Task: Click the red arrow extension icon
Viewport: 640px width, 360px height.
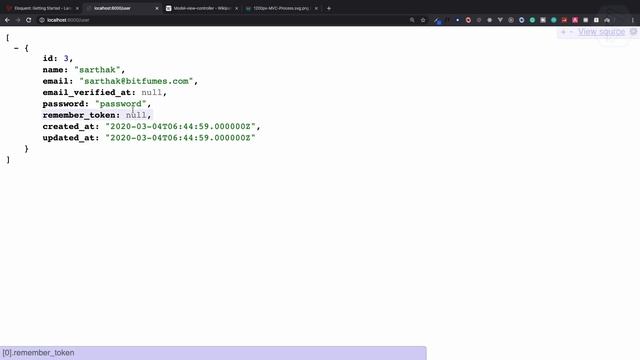Action: tap(564, 20)
